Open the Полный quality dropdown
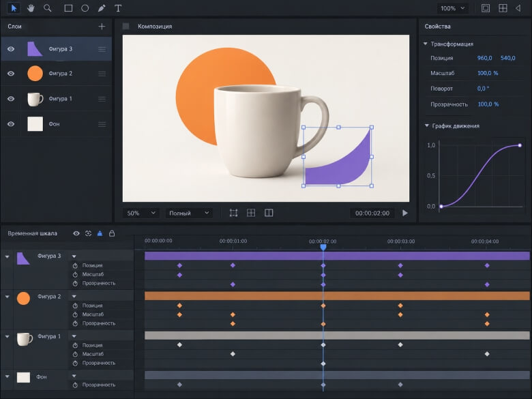Screen dimensions: 532x399 pyautogui.click(x=189, y=213)
